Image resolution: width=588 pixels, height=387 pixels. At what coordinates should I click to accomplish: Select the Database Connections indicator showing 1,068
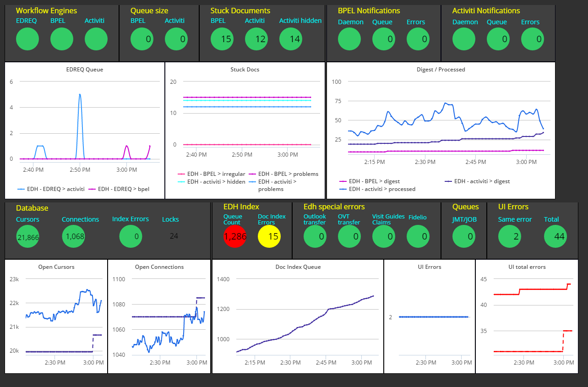[x=73, y=236]
